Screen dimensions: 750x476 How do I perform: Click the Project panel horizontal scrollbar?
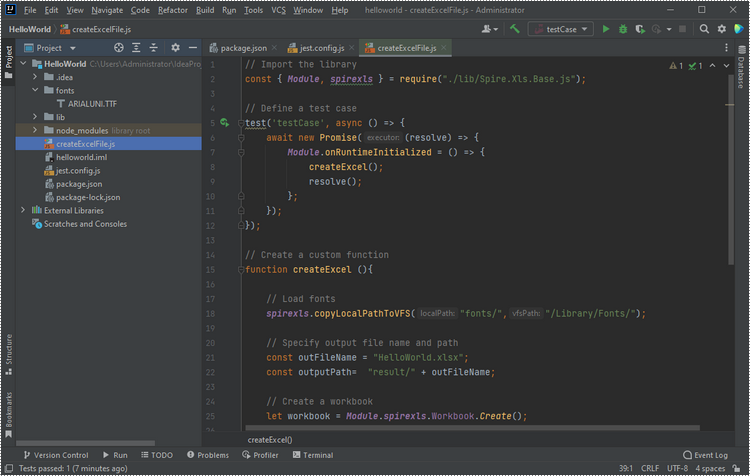click(86, 443)
